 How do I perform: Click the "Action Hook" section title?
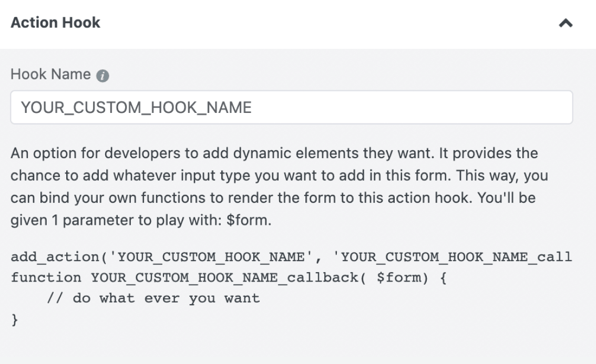pos(55,23)
